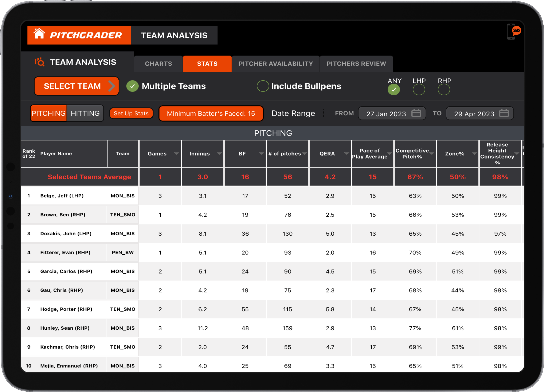
Task: Disable the Multiple Teams checkbox
Action: click(132, 86)
